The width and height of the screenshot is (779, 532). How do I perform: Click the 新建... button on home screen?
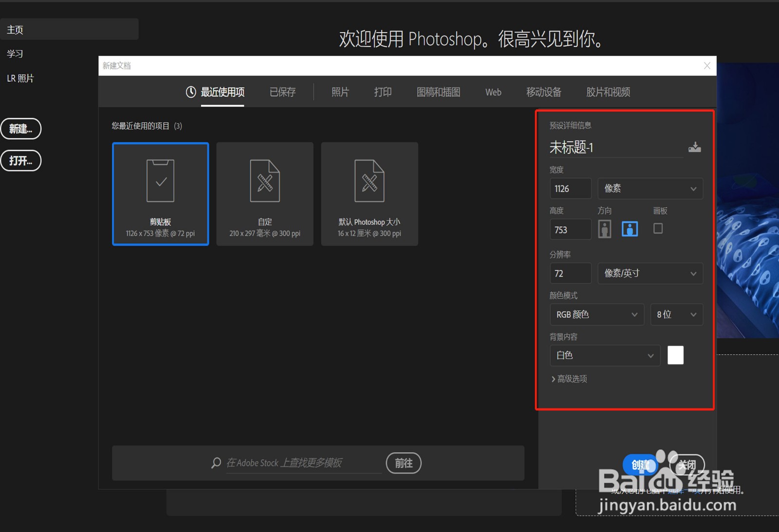(21, 128)
